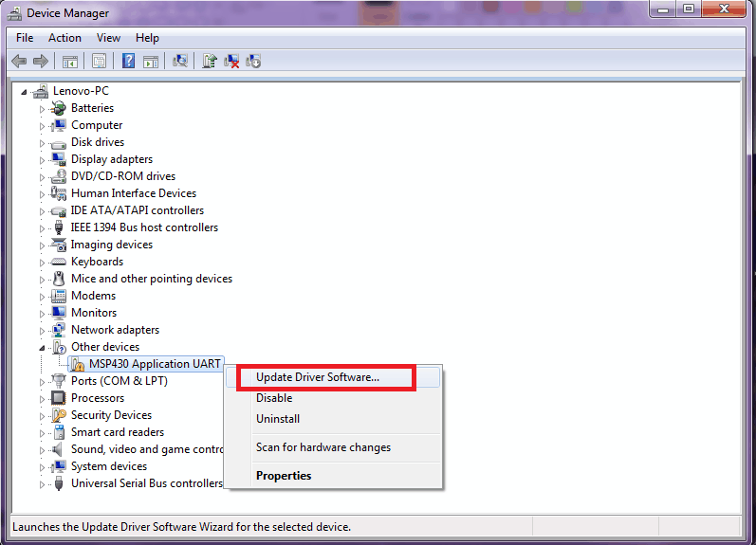The height and width of the screenshot is (545, 756).
Task: Select the Lenovo-PC root node
Action: [81, 91]
